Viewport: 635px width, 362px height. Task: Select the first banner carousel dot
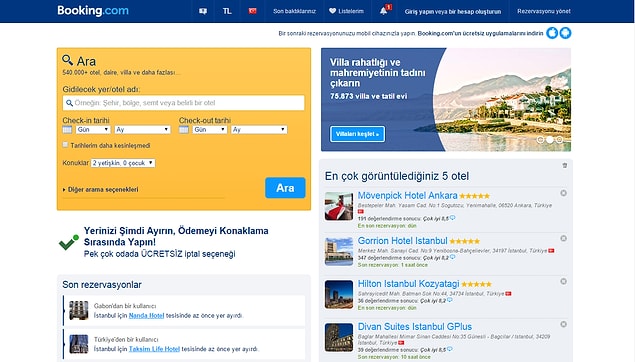pyautogui.click(x=540, y=140)
